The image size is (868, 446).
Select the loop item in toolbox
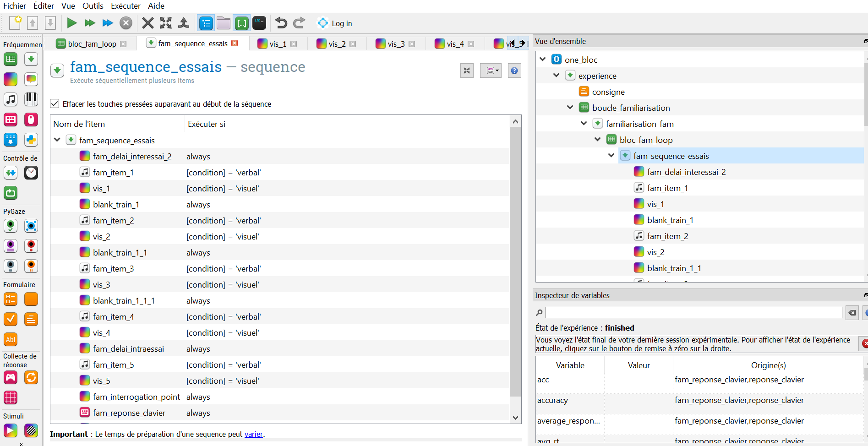tap(11, 59)
